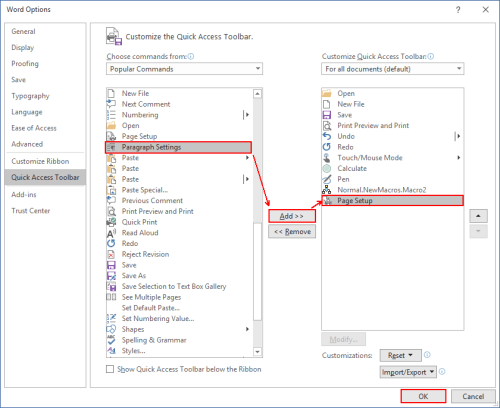Select the Save As icon in the commands list

point(111,276)
